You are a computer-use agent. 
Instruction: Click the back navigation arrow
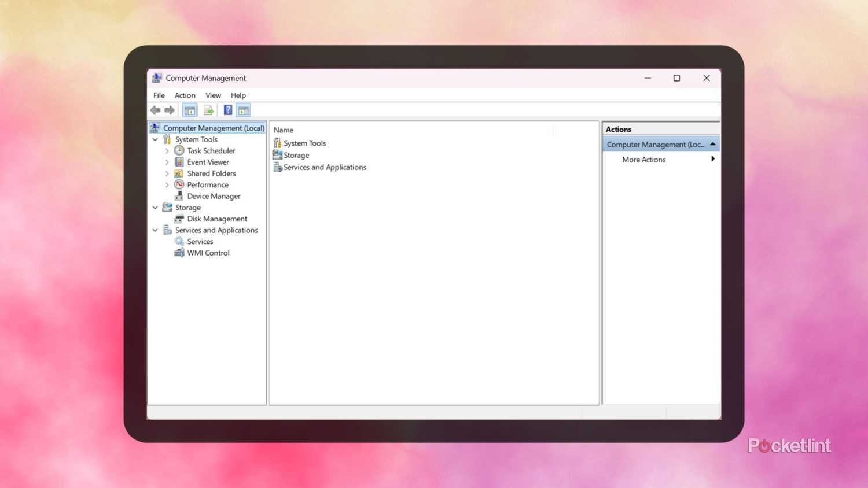click(x=155, y=109)
